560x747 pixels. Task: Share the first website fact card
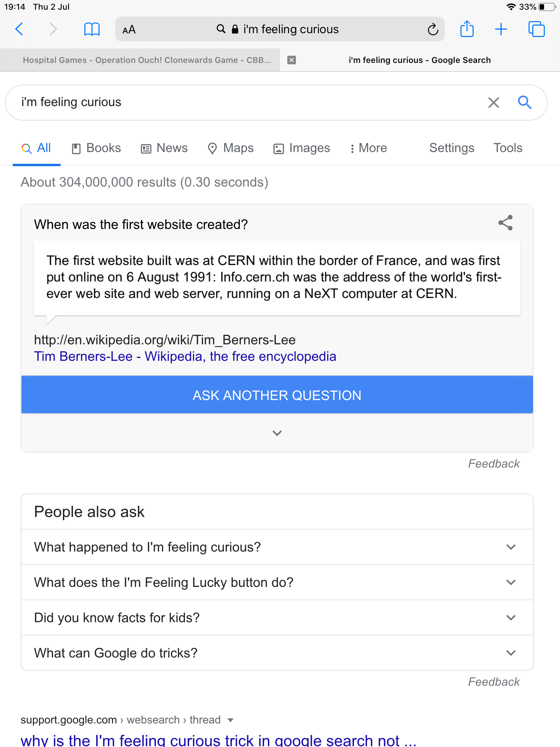[505, 223]
